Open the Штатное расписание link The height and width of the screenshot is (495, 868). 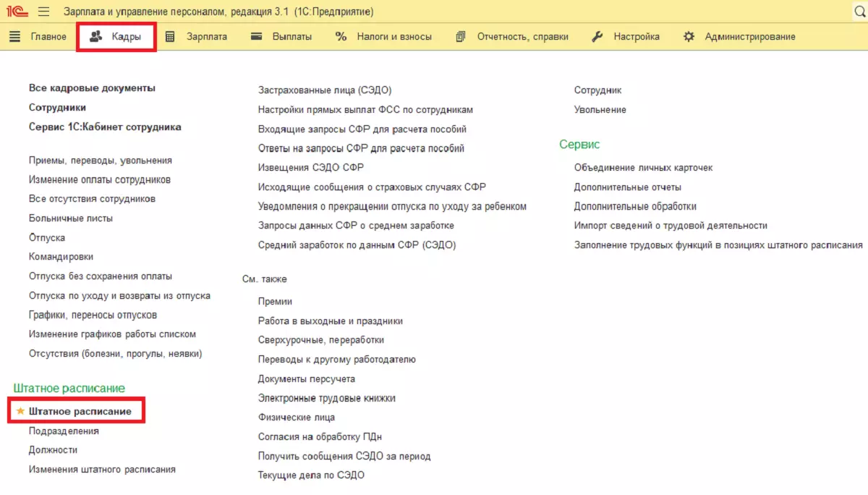tap(80, 411)
